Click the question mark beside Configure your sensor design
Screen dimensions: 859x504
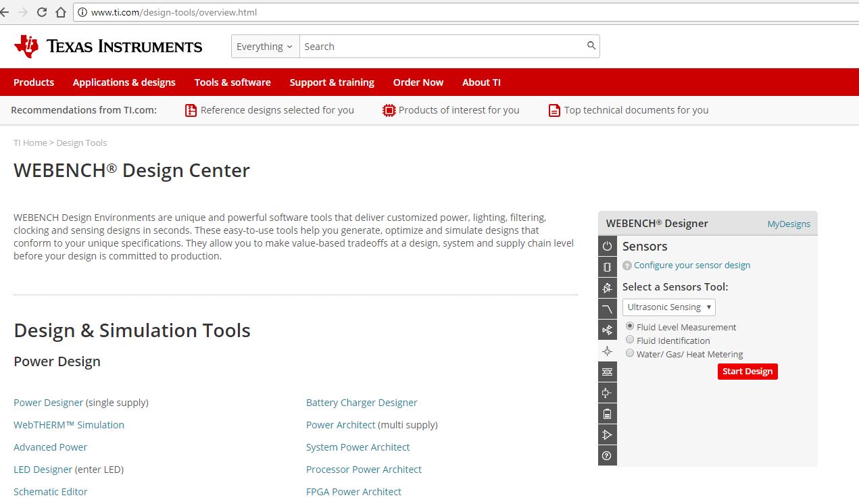point(627,266)
